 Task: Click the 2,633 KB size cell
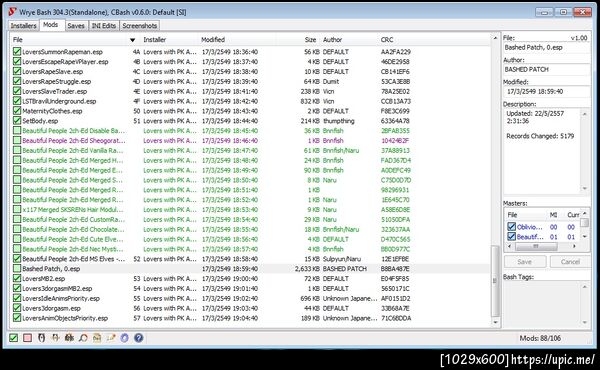click(x=307, y=269)
